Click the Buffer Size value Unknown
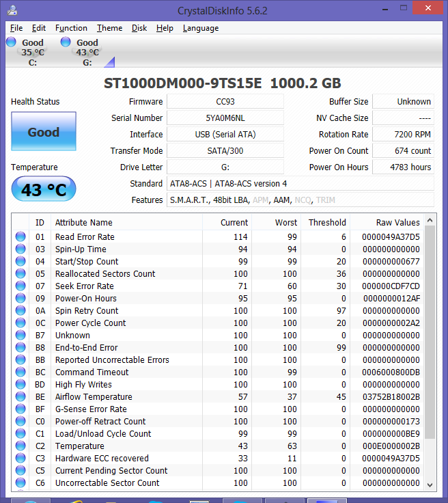448x503 pixels. pos(403,102)
